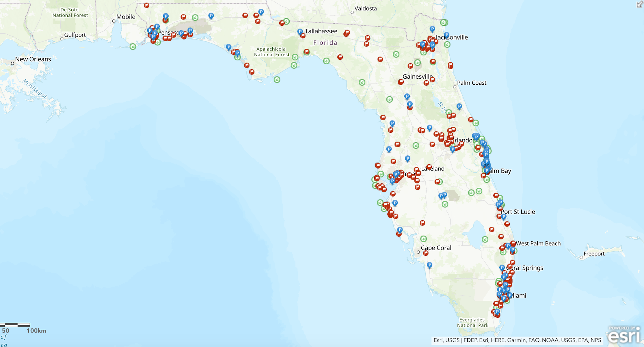Image resolution: width=644 pixels, height=347 pixels.
Task: Click the green marker in water west of Pensacola
Action: tap(133, 47)
